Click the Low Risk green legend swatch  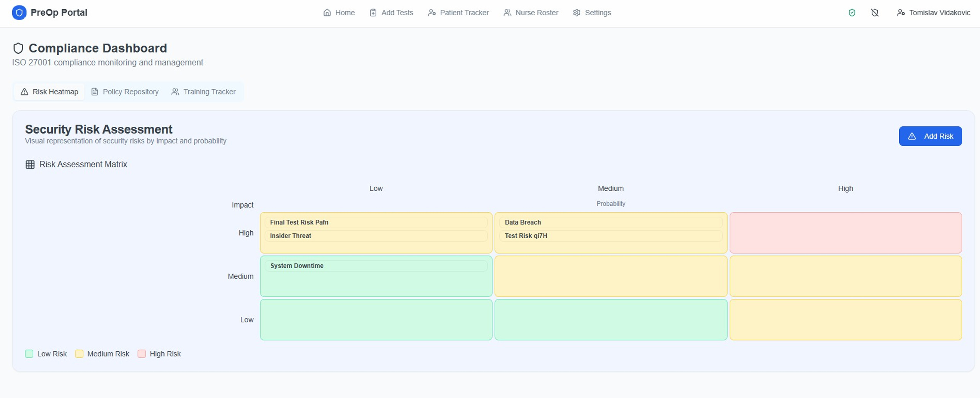coord(29,354)
